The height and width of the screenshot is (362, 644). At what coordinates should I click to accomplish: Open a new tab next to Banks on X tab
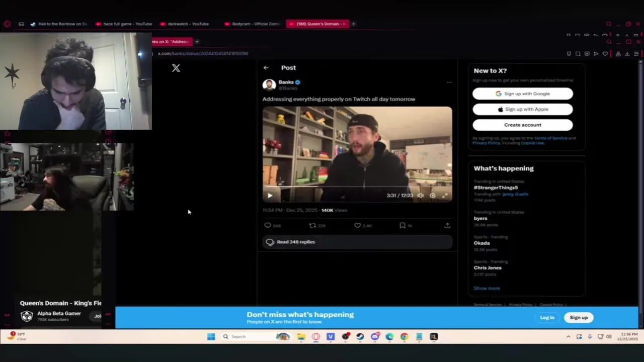pyautogui.click(x=197, y=42)
